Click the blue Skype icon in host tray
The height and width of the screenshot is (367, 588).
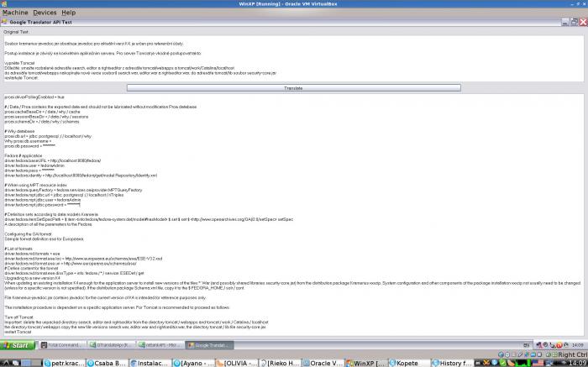tap(494, 363)
